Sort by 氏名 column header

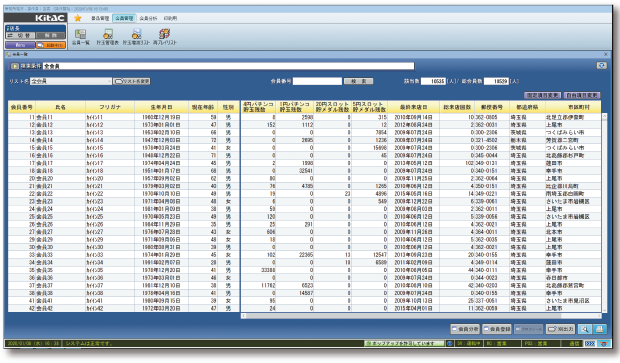(60, 107)
